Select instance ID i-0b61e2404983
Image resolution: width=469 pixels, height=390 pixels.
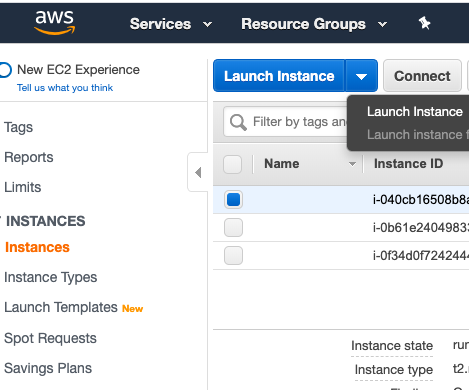tap(421, 228)
